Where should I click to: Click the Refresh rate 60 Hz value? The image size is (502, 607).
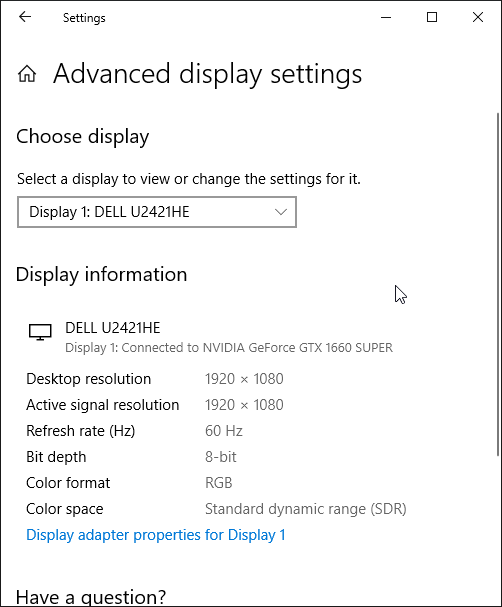coord(224,430)
